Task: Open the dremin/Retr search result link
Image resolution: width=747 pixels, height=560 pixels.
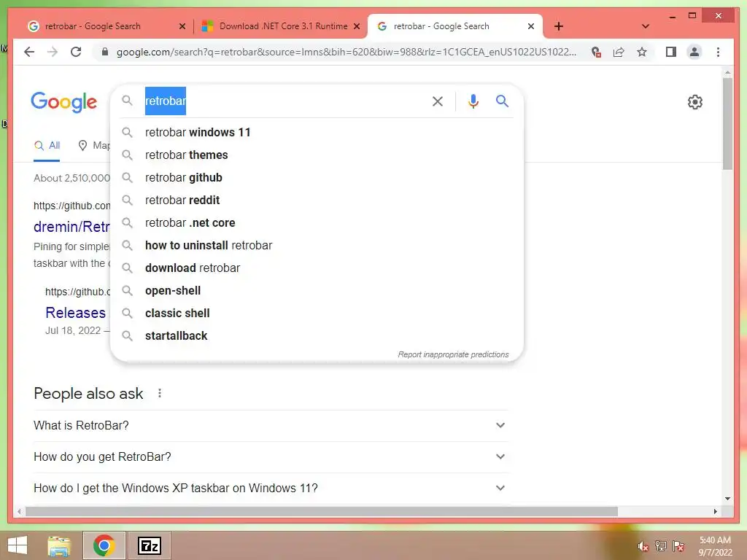Action: (x=71, y=227)
